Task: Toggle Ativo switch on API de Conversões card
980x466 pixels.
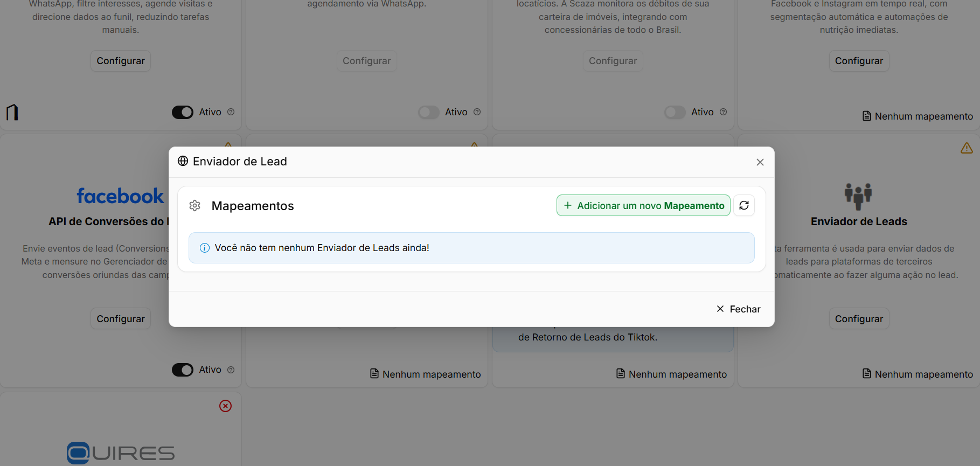Action: point(183,370)
